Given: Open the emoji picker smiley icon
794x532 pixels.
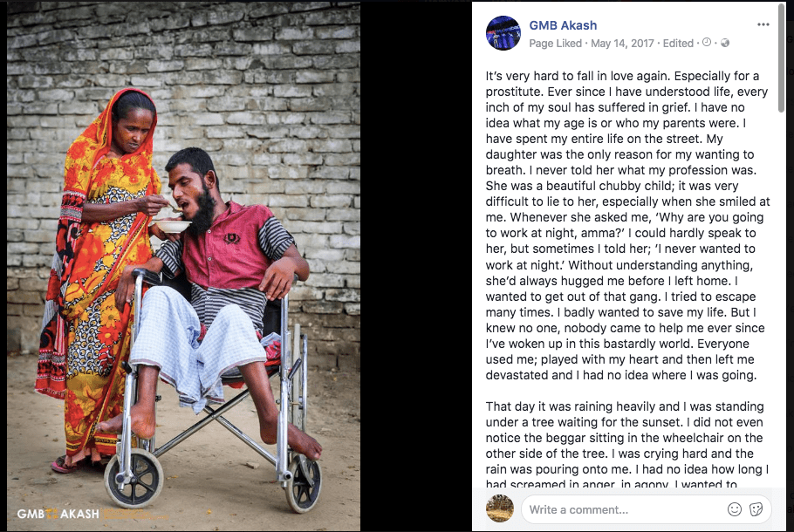Looking at the screenshot, I should [x=734, y=509].
